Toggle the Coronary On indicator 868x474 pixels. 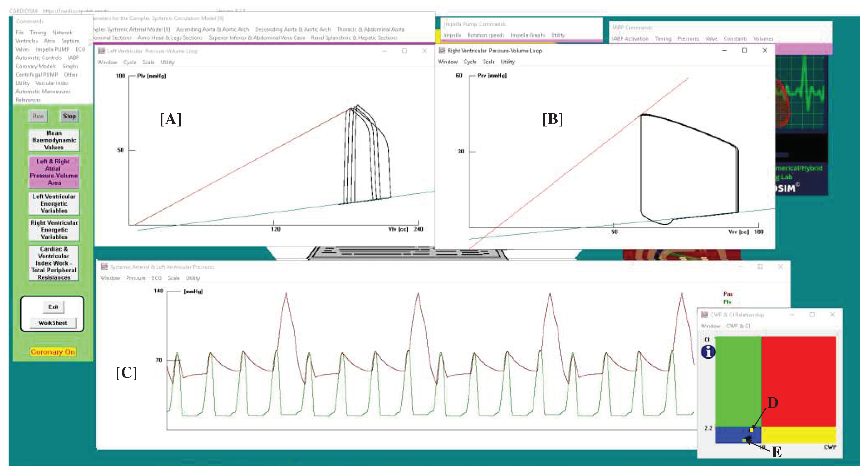[x=53, y=352]
